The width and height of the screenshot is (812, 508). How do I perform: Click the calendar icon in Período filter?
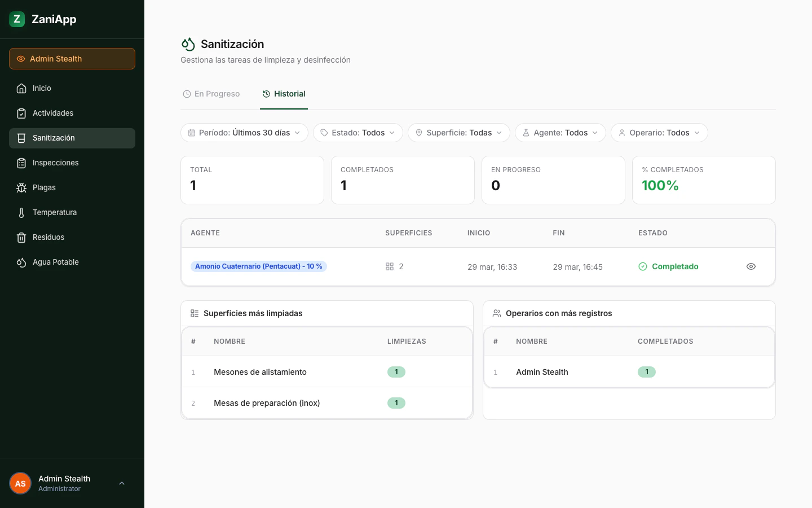tap(192, 133)
